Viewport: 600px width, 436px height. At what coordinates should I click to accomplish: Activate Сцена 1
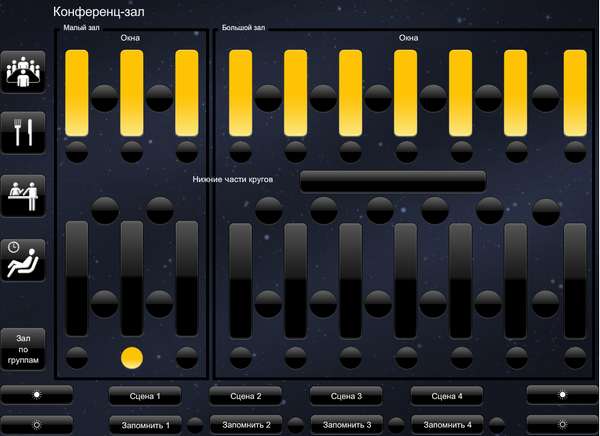(x=145, y=396)
